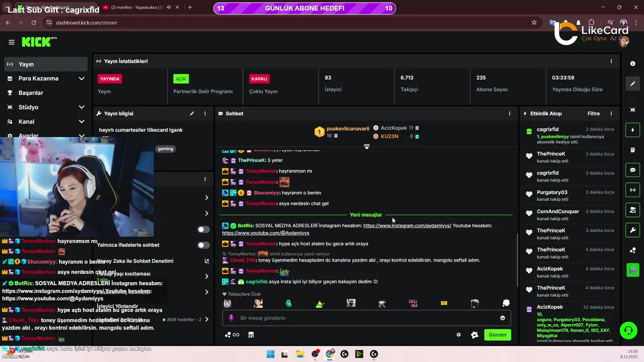The width and height of the screenshot is (644, 362).
Task: Open the chat settings gear icon
Action: 458,335
